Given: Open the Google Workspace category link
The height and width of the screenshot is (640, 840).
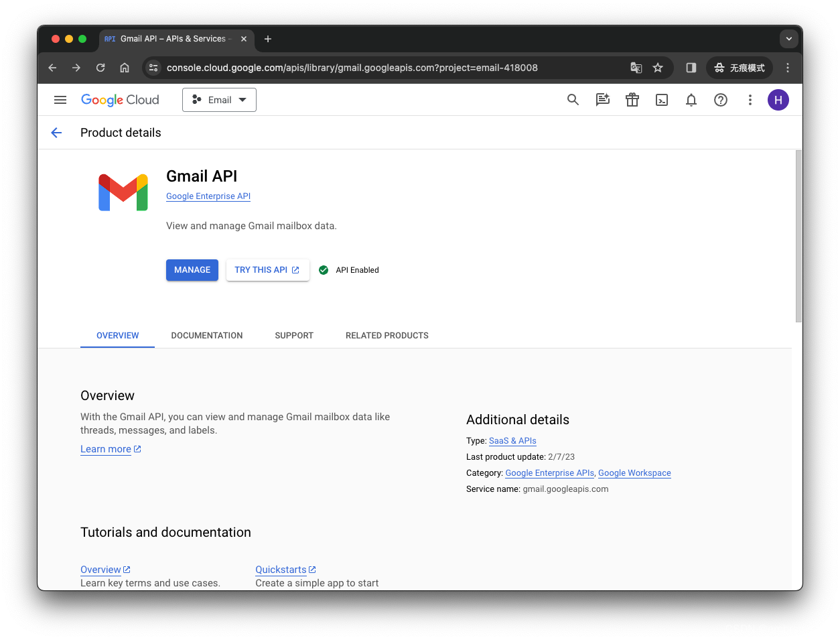Looking at the screenshot, I should [634, 473].
